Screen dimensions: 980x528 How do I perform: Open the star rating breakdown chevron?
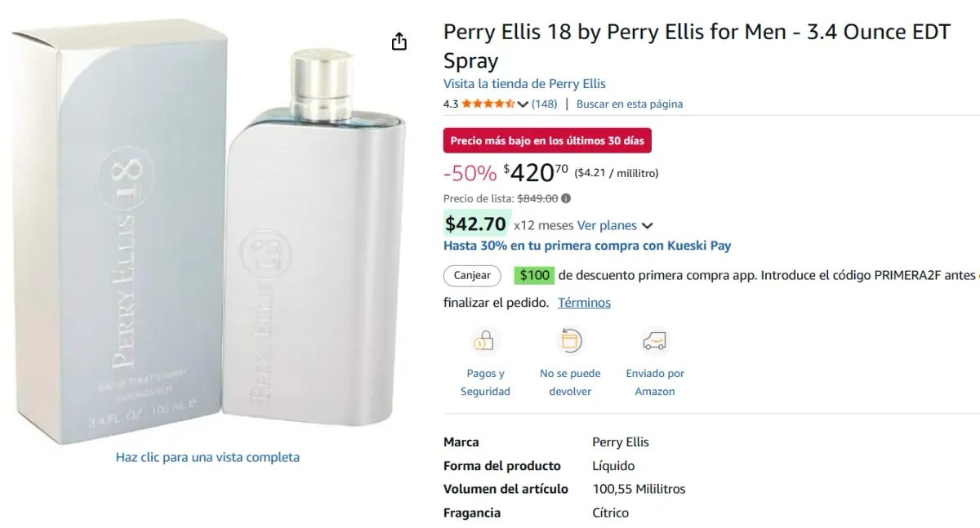coord(521,104)
